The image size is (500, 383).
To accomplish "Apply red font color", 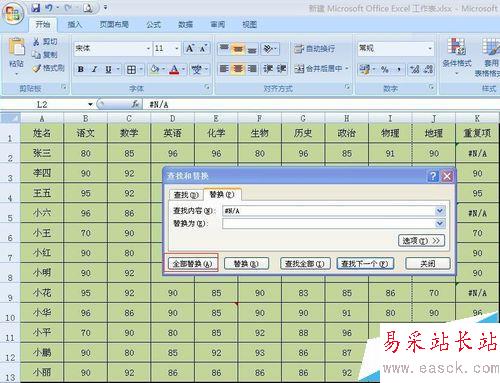I will click(x=174, y=69).
